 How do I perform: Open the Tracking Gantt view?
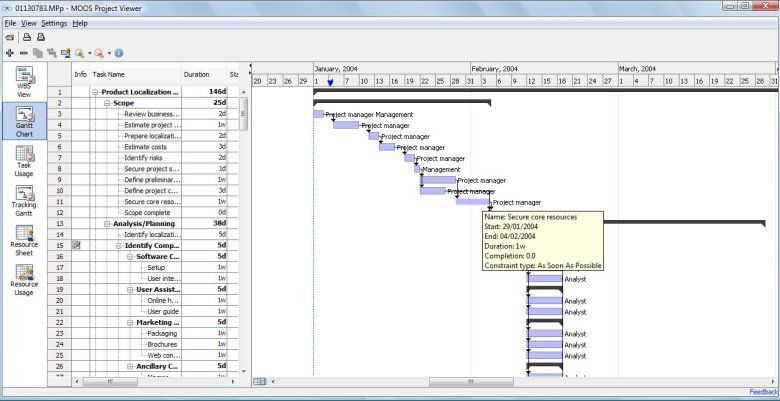click(24, 200)
